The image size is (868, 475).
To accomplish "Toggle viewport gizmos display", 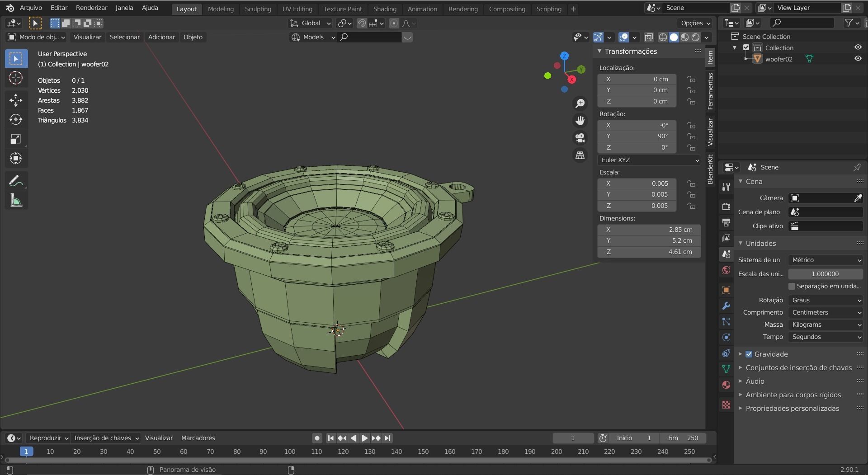I will (x=598, y=38).
